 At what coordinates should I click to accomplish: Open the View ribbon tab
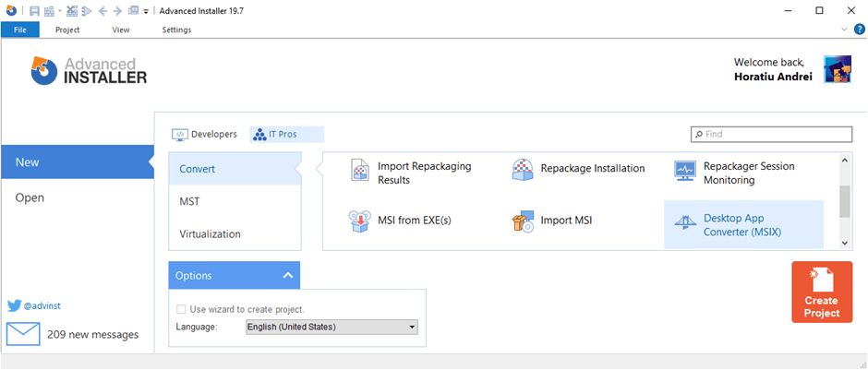click(x=121, y=30)
